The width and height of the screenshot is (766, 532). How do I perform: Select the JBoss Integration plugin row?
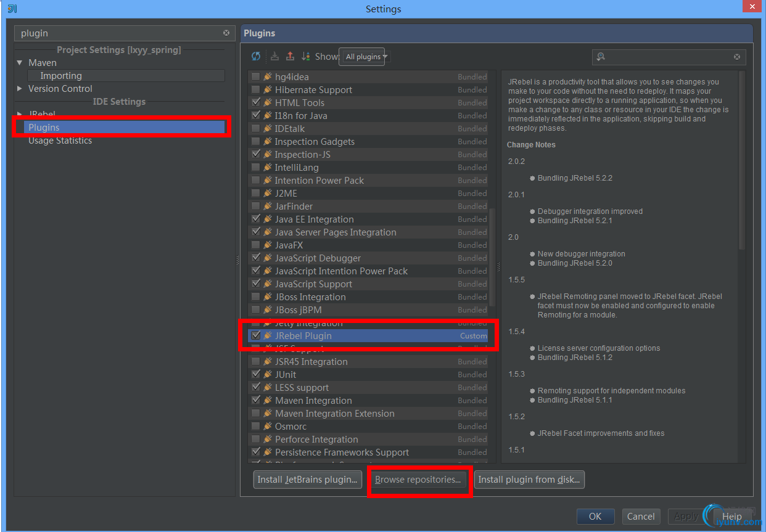tap(368, 297)
